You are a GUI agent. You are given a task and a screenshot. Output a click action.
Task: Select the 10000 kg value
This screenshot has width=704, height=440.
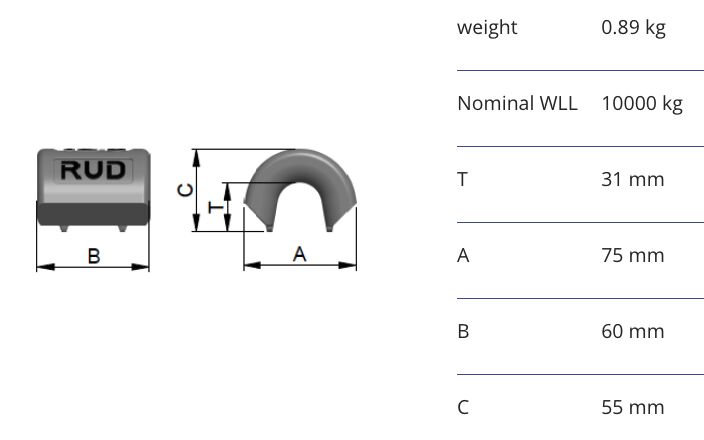point(642,103)
